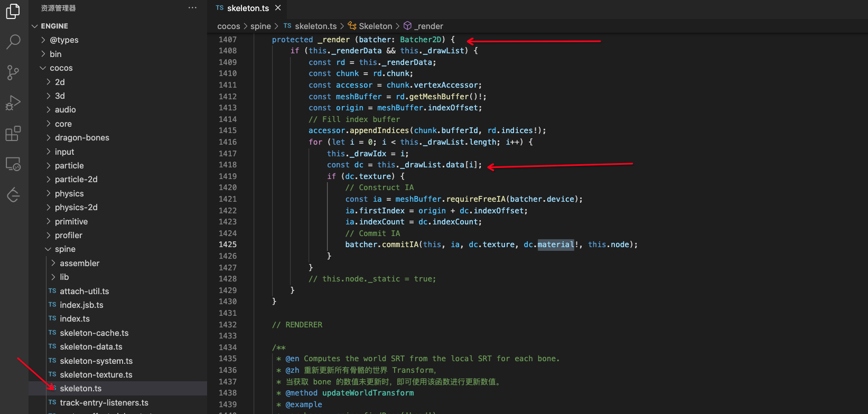
Task: Open the Extensions view
Action: (x=13, y=134)
